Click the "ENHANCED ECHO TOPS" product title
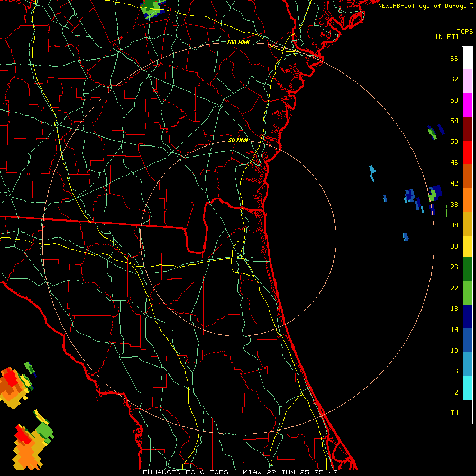The width and height of the screenshot is (476, 476). click(x=186, y=472)
